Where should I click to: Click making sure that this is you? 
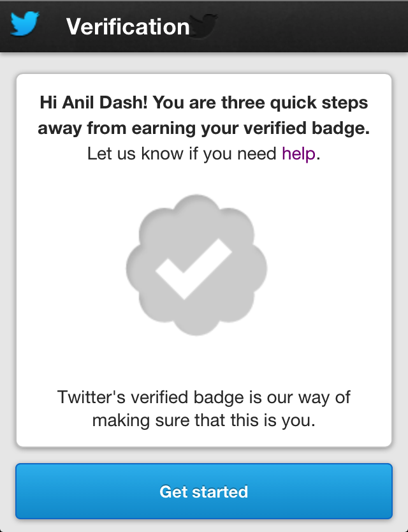point(204,420)
